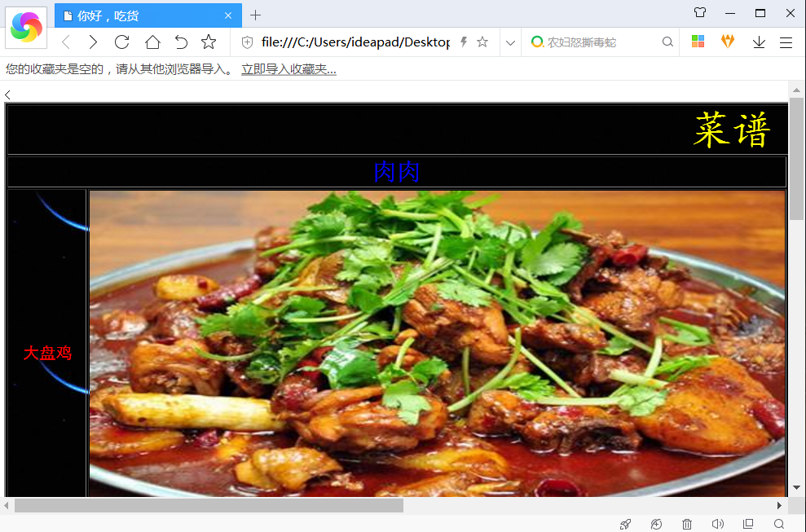Select the 你好，吃货 tab
This screenshot has height=532, width=806.
click(x=148, y=15)
